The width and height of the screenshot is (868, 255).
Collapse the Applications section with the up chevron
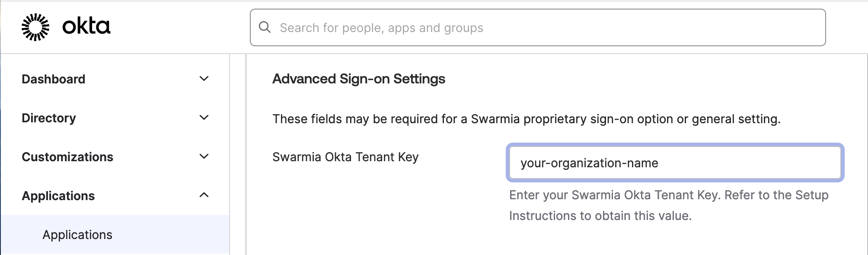coord(204,195)
